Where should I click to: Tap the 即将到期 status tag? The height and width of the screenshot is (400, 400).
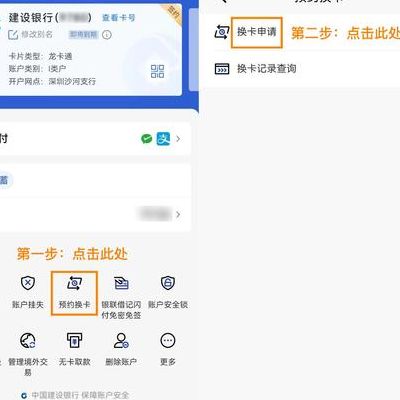(x=83, y=34)
